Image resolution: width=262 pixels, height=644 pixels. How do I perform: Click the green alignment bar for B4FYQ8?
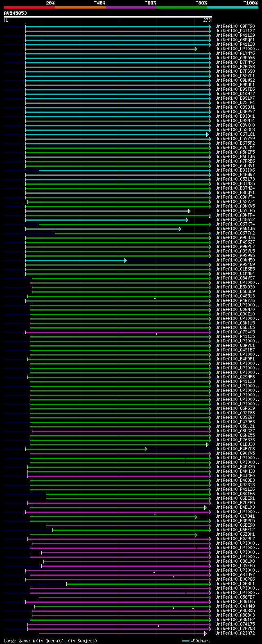86,449
